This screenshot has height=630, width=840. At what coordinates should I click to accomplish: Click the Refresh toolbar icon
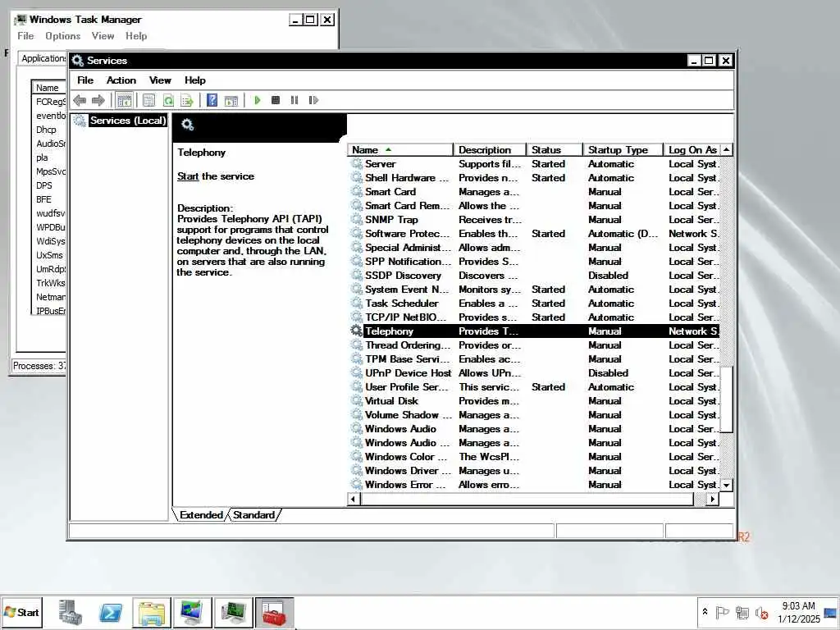pyautogui.click(x=168, y=100)
